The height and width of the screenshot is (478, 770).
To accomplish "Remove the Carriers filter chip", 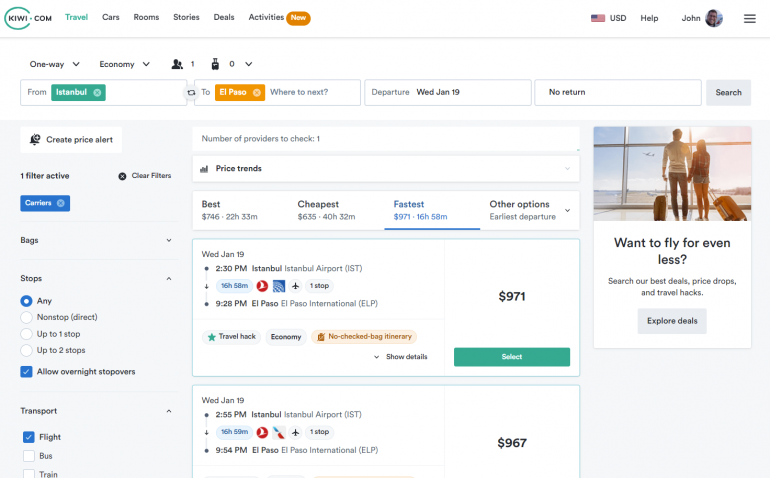I will [x=60, y=203].
